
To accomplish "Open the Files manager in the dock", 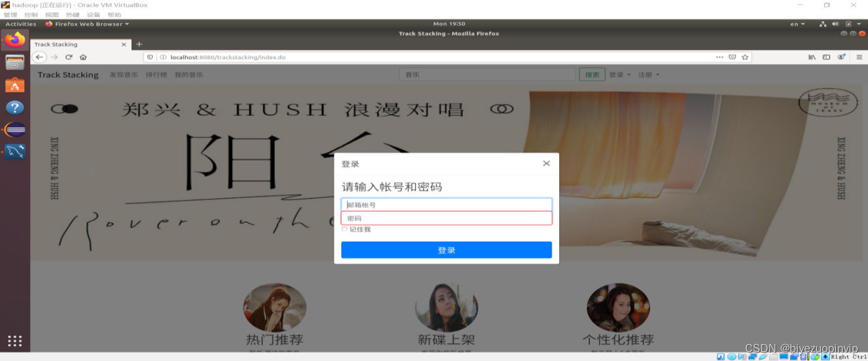I will pyautogui.click(x=14, y=62).
